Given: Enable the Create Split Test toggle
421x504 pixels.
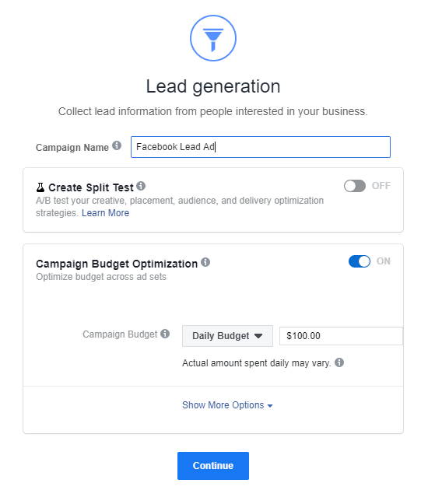Looking at the screenshot, I should [354, 186].
